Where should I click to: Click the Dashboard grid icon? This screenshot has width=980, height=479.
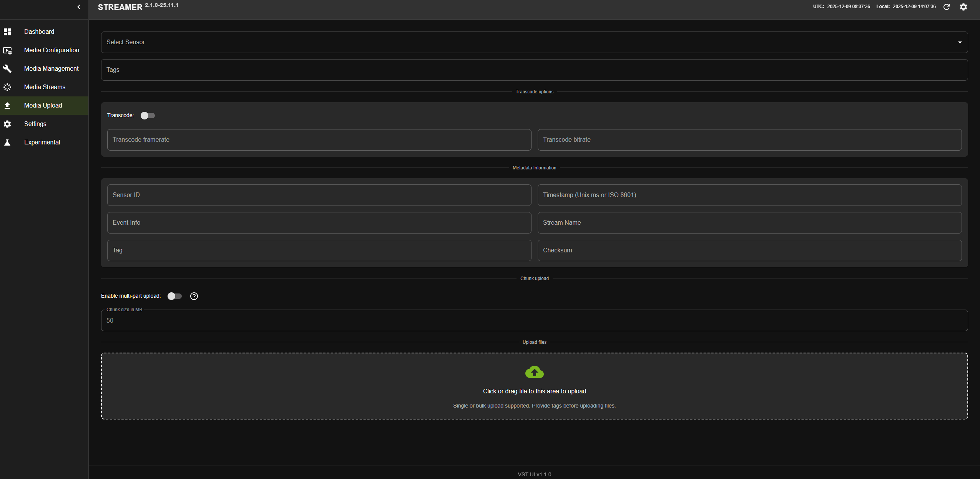[x=8, y=31]
